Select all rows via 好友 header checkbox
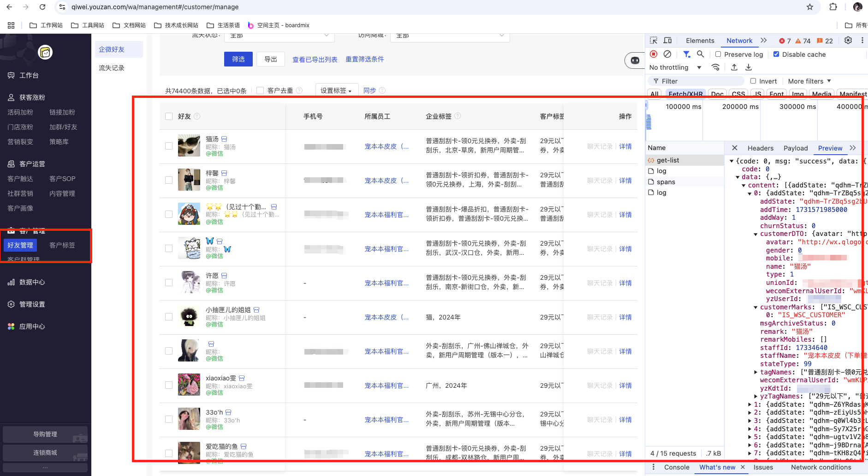 point(169,116)
